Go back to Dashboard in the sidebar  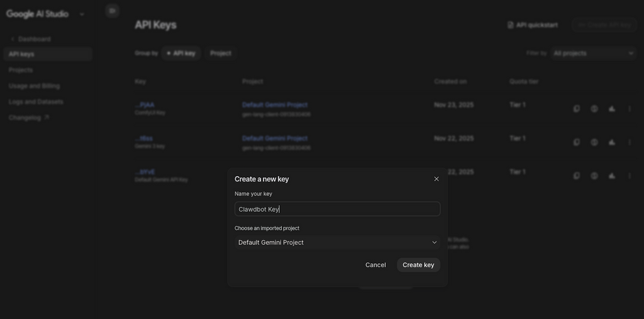(31, 39)
